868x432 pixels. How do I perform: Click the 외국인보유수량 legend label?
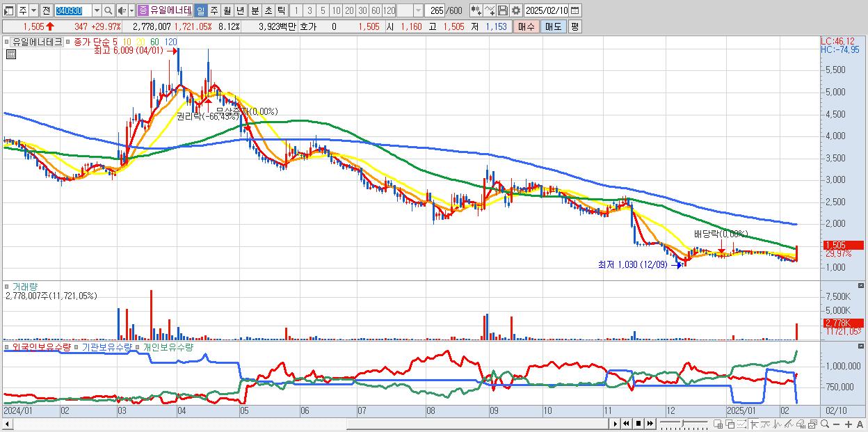tap(41, 346)
